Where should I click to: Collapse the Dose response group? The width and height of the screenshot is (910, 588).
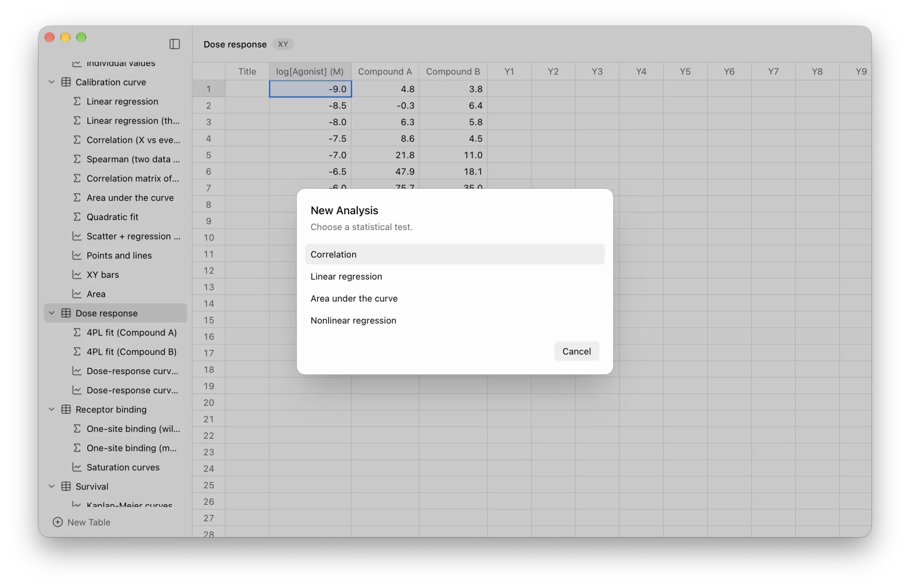point(51,313)
